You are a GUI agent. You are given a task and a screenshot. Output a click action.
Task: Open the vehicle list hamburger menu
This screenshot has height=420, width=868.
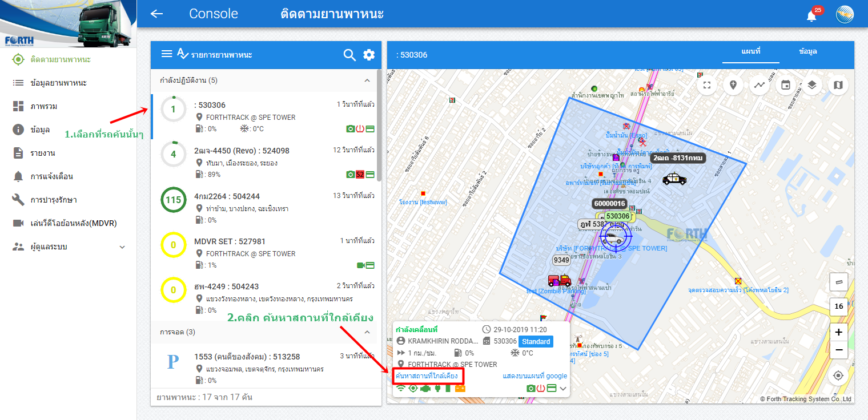point(167,54)
